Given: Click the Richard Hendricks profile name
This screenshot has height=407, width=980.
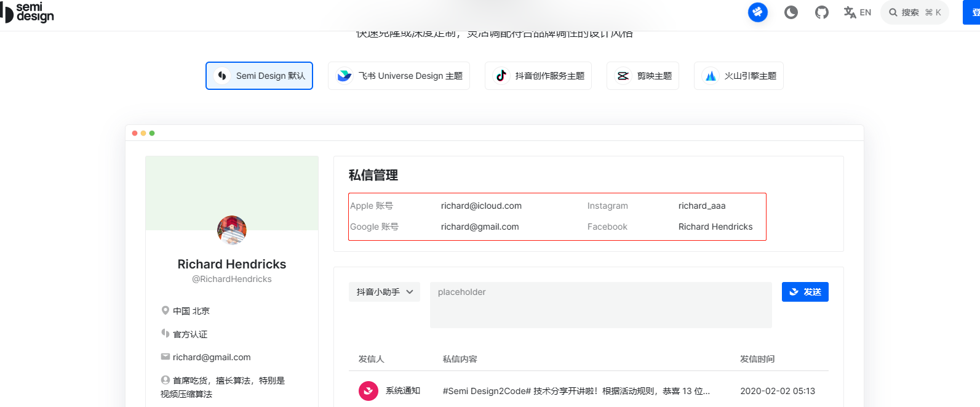Looking at the screenshot, I should click(x=232, y=264).
